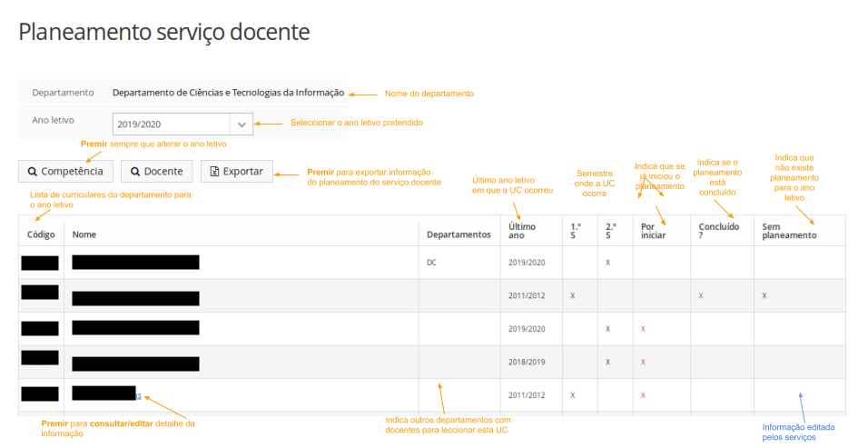Click the X under Sem planeamento

(x=764, y=295)
